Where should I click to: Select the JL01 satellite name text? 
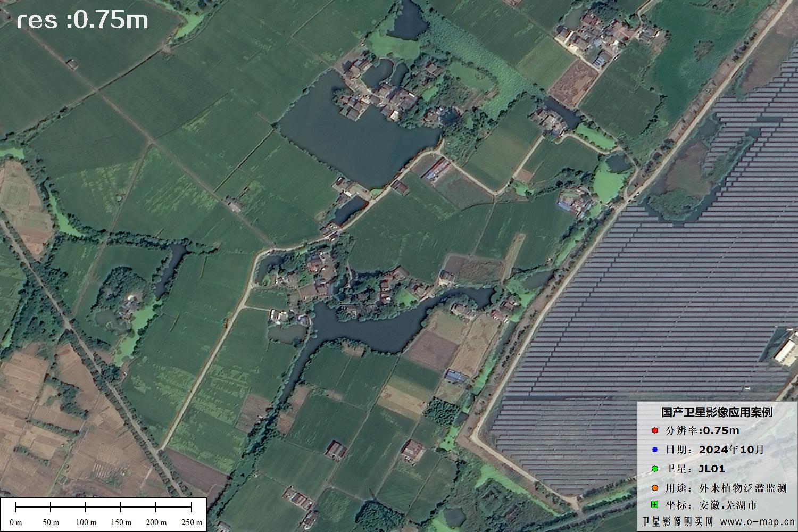[x=711, y=469]
